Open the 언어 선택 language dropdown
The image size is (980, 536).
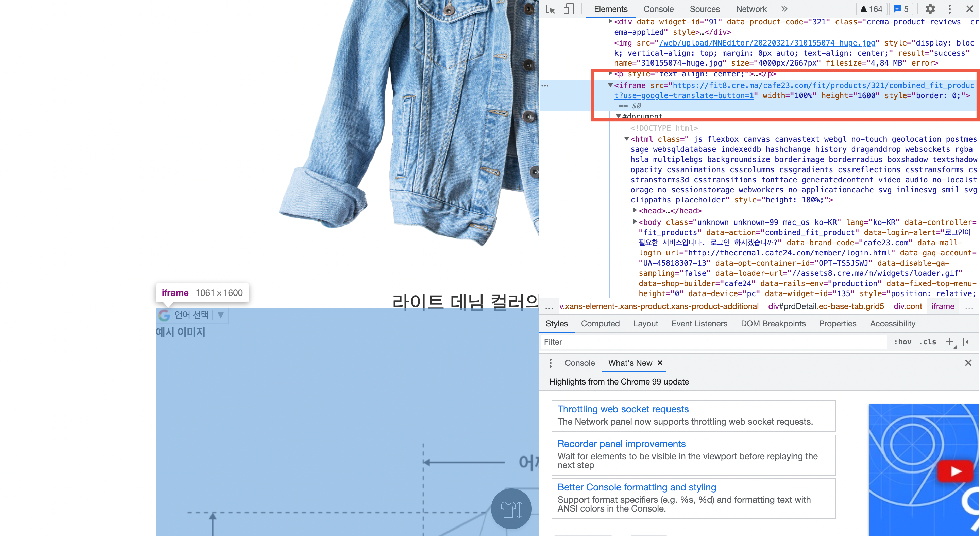220,315
